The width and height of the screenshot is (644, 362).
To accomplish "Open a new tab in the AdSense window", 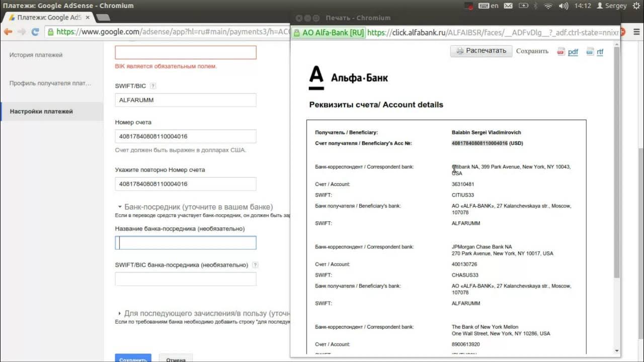I will click(103, 17).
